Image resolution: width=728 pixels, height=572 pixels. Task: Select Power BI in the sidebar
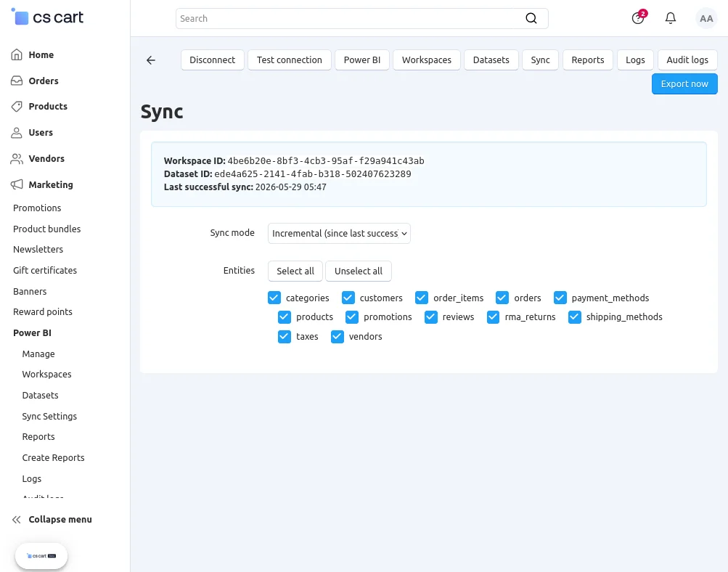32,333
